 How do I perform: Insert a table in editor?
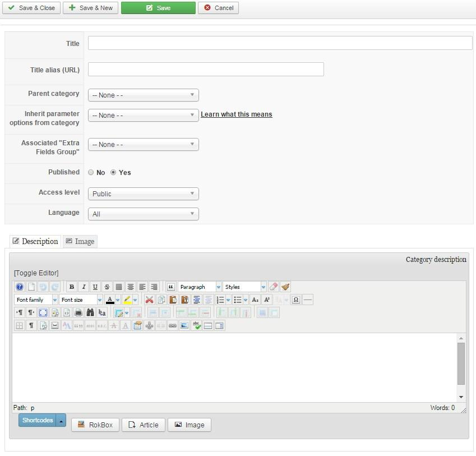(119, 313)
